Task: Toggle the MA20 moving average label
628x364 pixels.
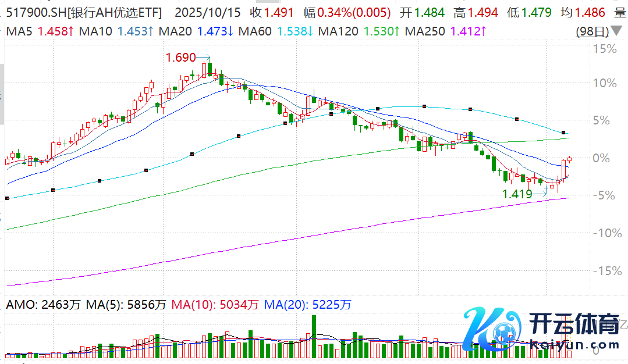Action: 178,31
